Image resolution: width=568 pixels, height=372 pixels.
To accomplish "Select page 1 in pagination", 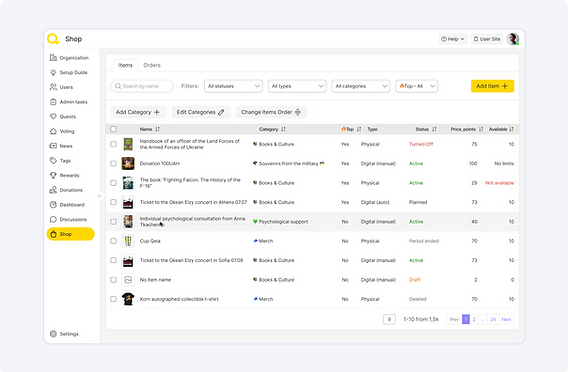I will pyautogui.click(x=466, y=319).
